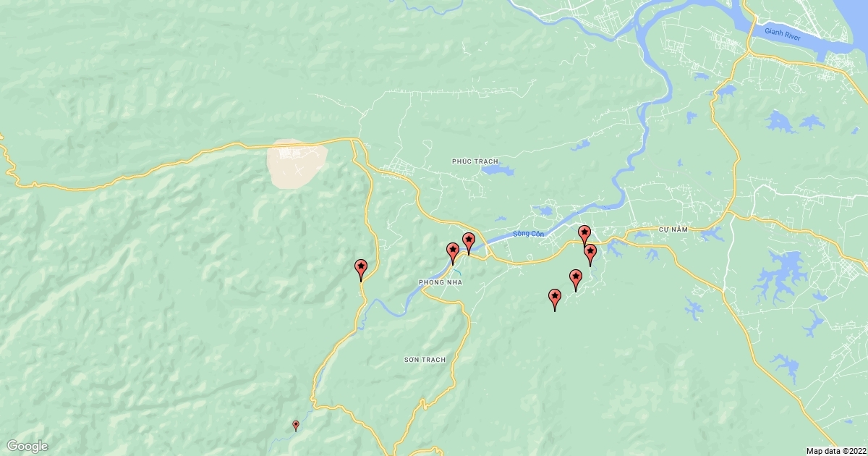Select the Cự Nẫm place label
Screen dimensions: 868x456
click(x=672, y=229)
